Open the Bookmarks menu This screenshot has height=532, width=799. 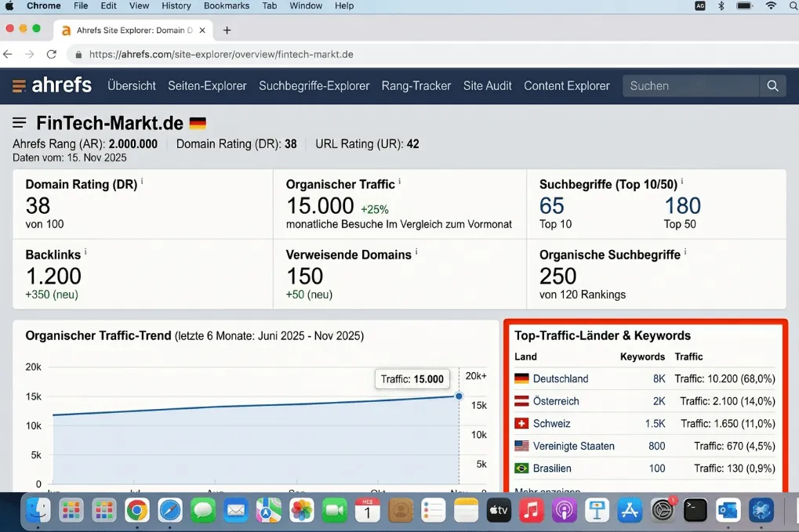pos(227,5)
